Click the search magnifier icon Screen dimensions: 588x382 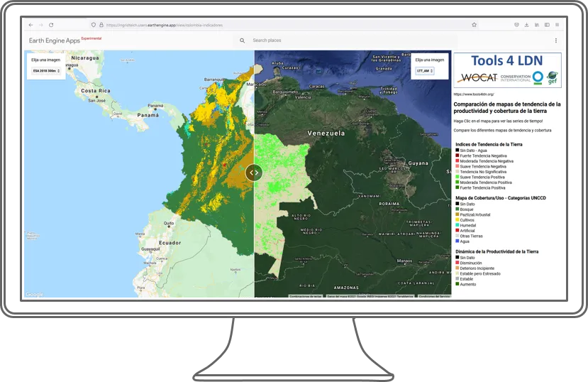[x=243, y=41]
